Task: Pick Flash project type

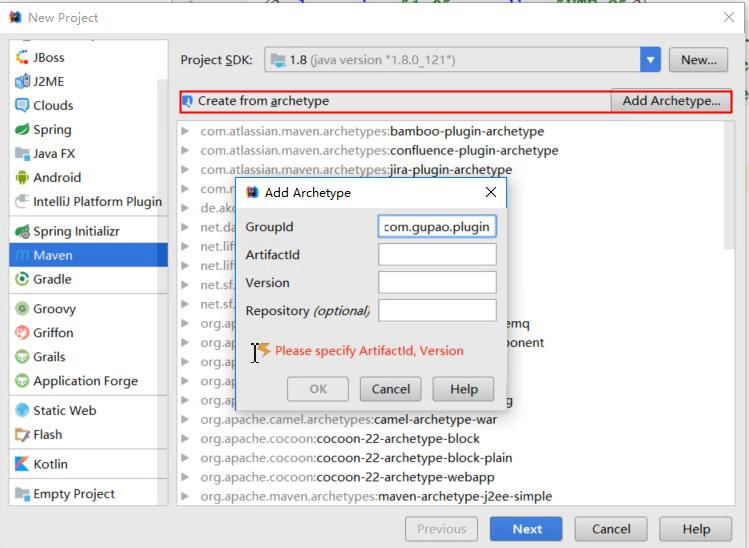Action: (x=88, y=434)
